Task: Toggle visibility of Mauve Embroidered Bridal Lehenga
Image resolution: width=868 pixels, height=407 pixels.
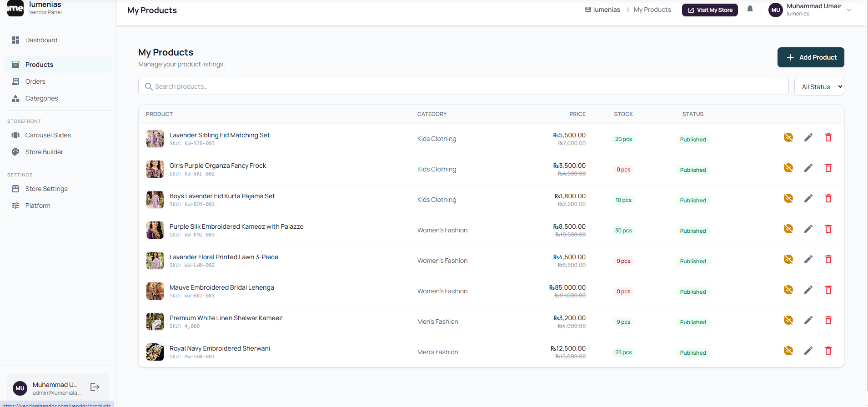Action: [x=788, y=290]
